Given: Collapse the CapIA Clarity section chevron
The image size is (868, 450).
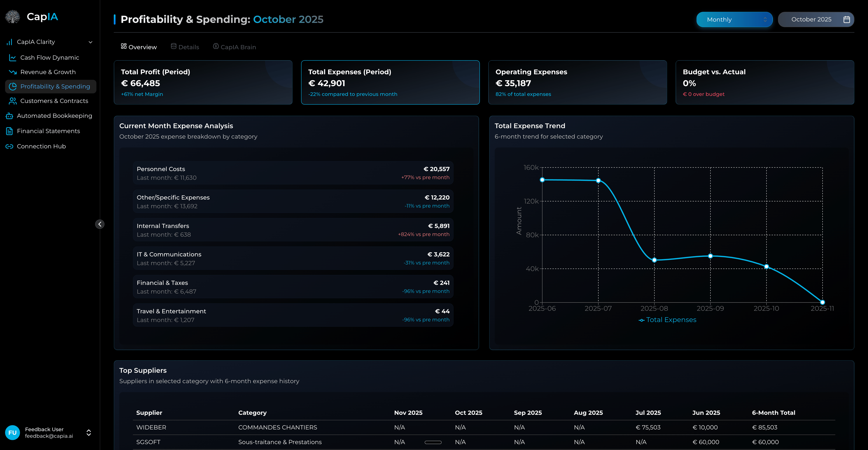Looking at the screenshot, I should pos(90,42).
